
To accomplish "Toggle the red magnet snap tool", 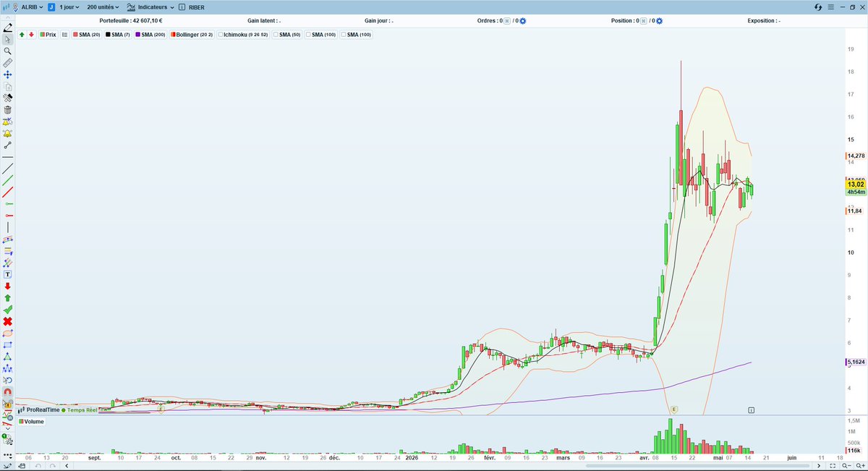I will pos(8,392).
